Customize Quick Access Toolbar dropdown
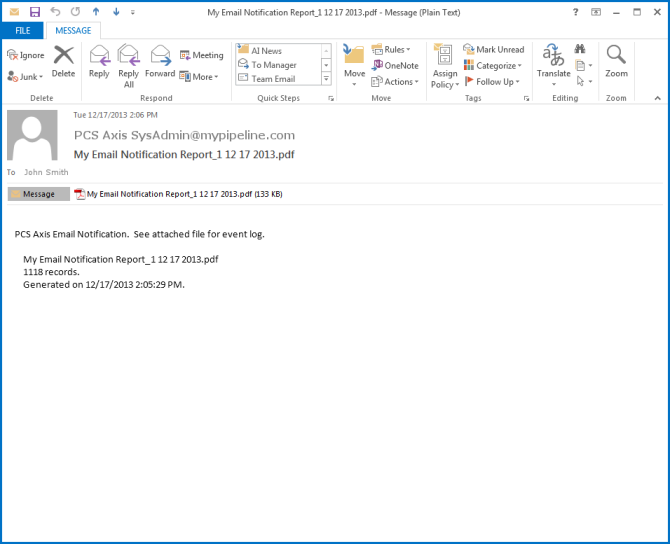The image size is (670, 544). point(133,12)
